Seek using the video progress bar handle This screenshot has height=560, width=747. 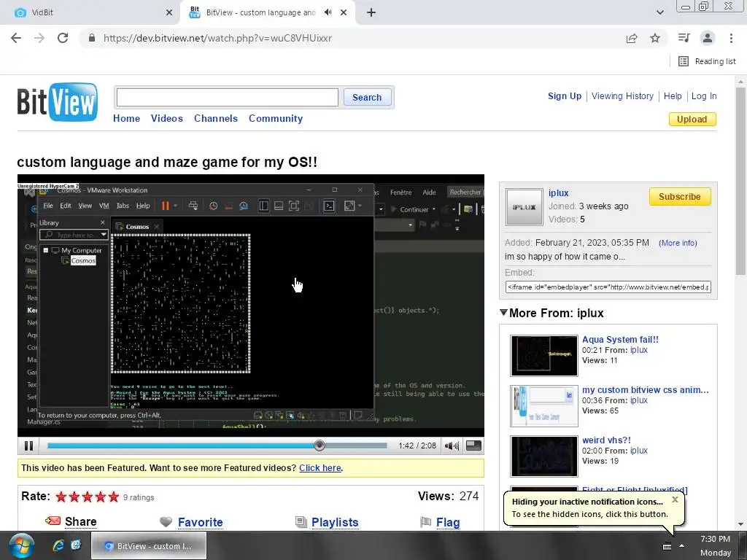click(x=320, y=446)
